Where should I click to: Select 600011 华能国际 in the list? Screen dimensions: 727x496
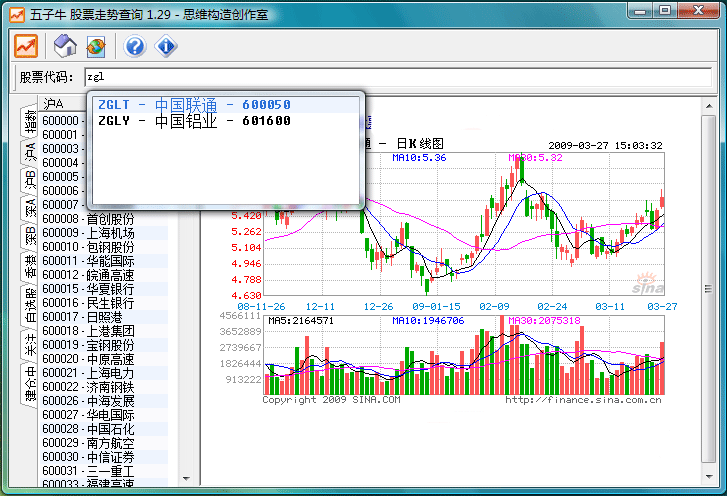coord(104,261)
